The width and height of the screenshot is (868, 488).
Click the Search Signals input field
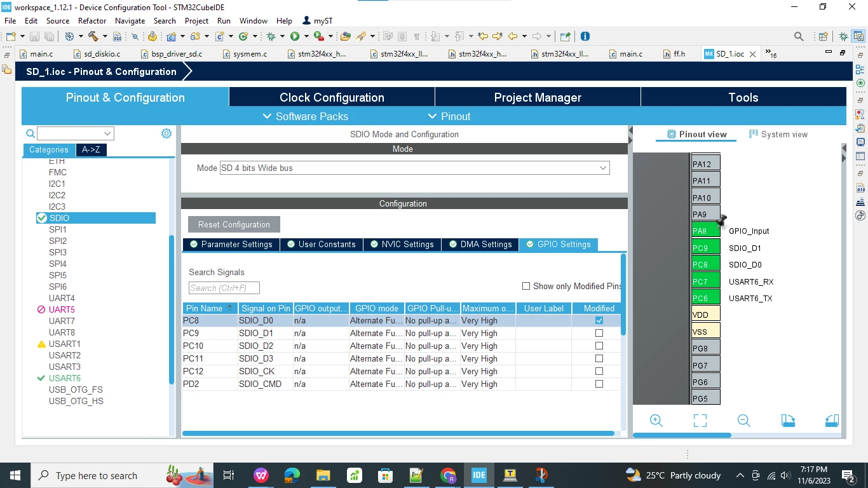[224, 288]
